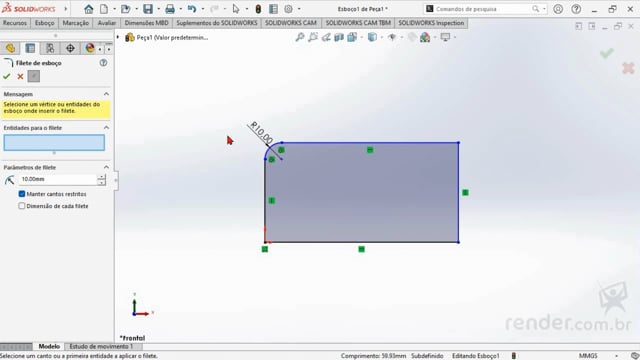Choose the Select cursor tool in the toolbar
This screenshot has height=360, width=640.
pyautogui.click(x=236, y=9)
